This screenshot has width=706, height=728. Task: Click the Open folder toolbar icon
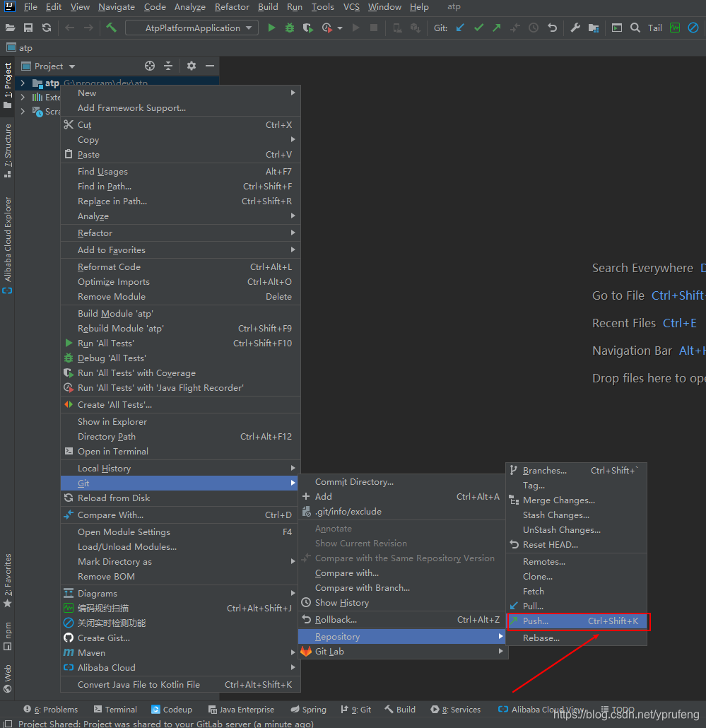(x=10, y=28)
